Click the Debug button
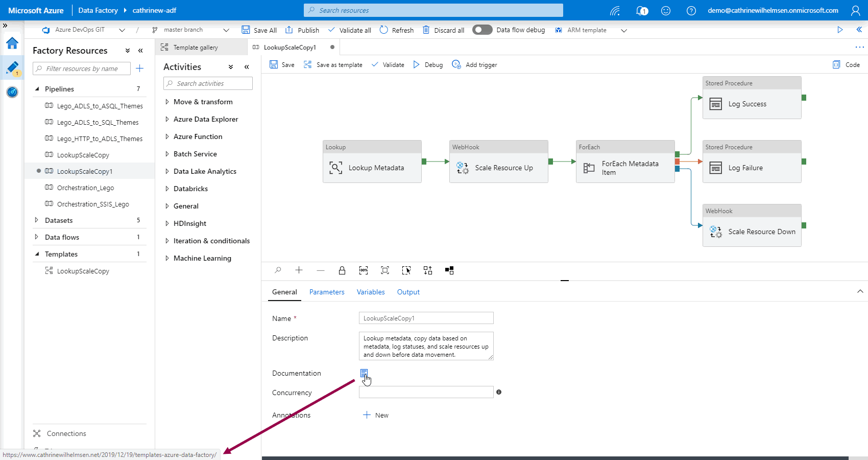The image size is (868, 460). [428, 65]
